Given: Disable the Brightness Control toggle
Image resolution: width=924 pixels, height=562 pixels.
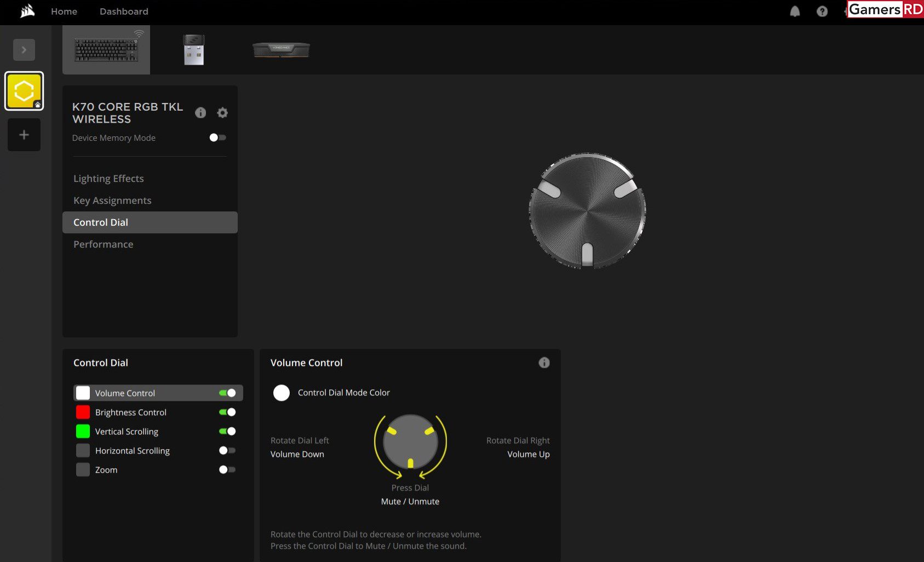Looking at the screenshot, I should coord(227,412).
